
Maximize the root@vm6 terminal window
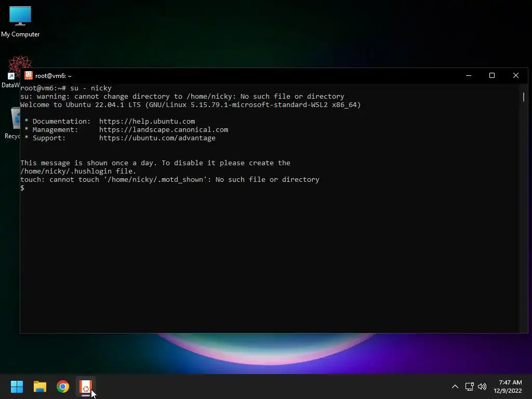(492, 75)
